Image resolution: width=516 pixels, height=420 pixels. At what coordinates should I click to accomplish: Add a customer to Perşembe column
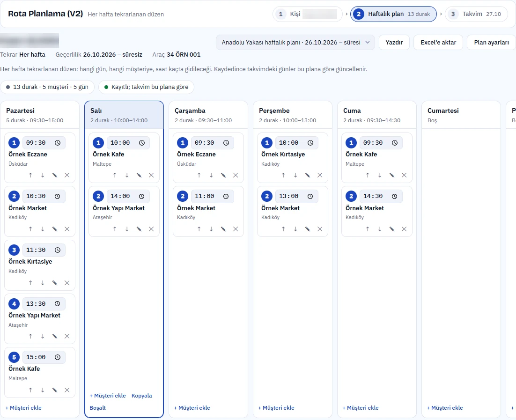276,408
